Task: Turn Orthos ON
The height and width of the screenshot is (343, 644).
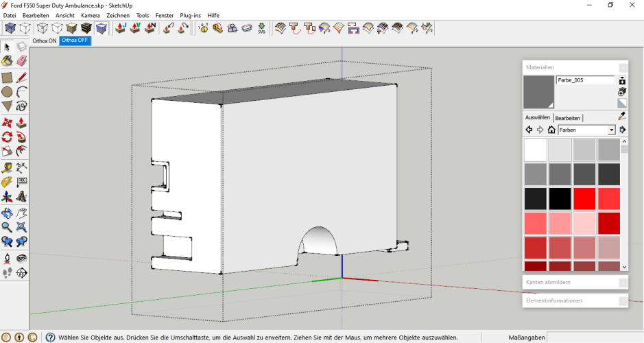Action: (45, 40)
